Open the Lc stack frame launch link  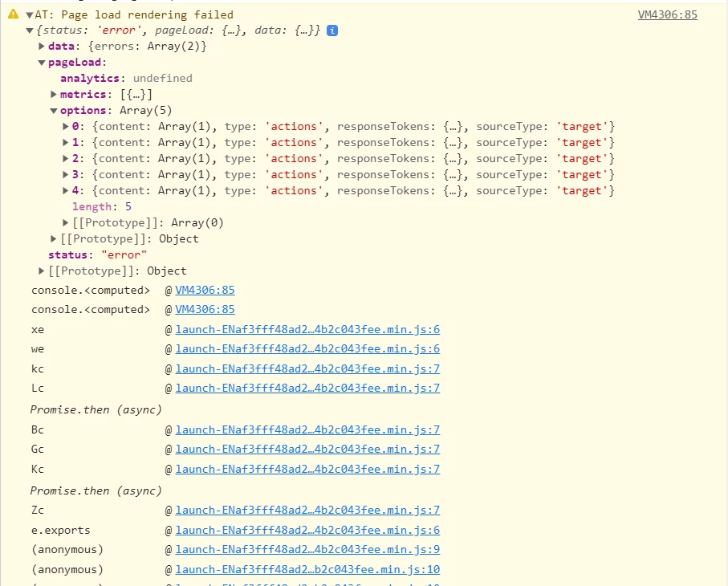coord(307,389)
